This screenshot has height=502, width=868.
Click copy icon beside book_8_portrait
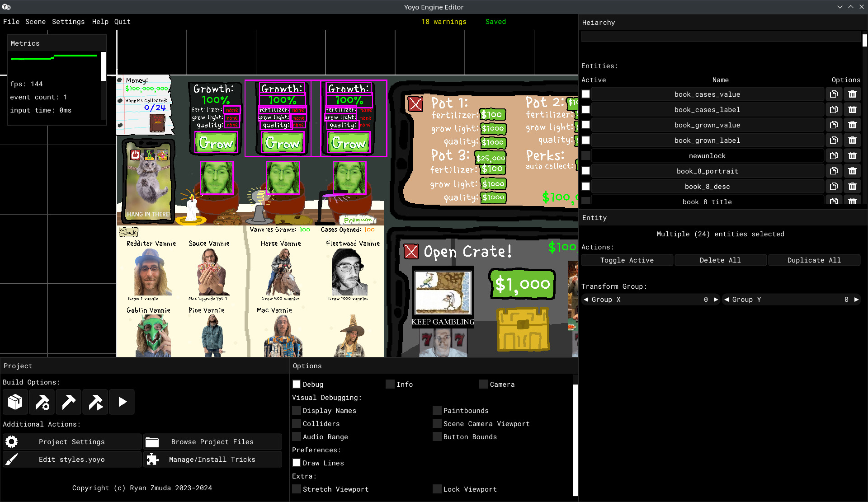pyautogui.click(x=834, y=171)
